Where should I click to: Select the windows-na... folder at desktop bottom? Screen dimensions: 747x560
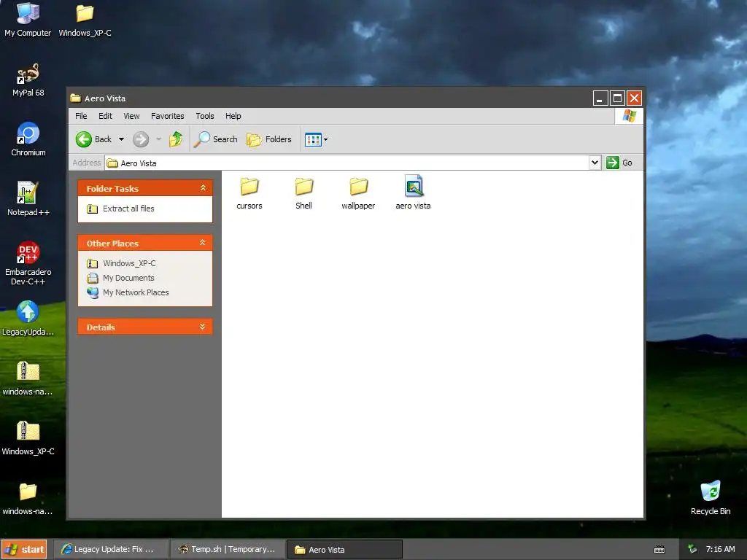[x=28, y=498]
